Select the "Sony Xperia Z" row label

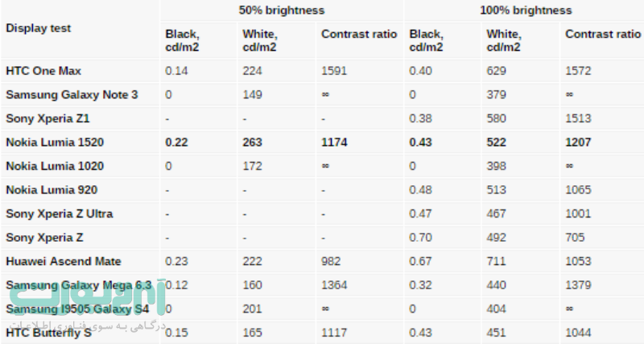pyautogui.click(x=44, y=238)
